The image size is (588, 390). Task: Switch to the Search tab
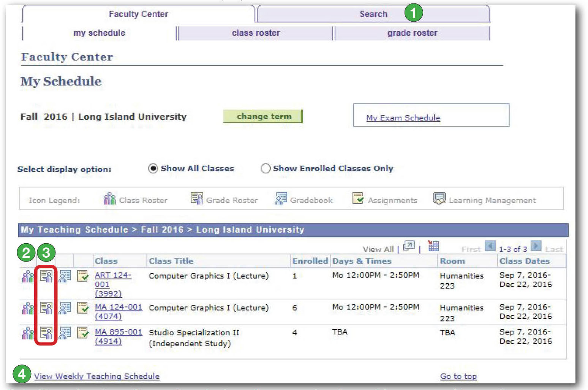point(373,14)
